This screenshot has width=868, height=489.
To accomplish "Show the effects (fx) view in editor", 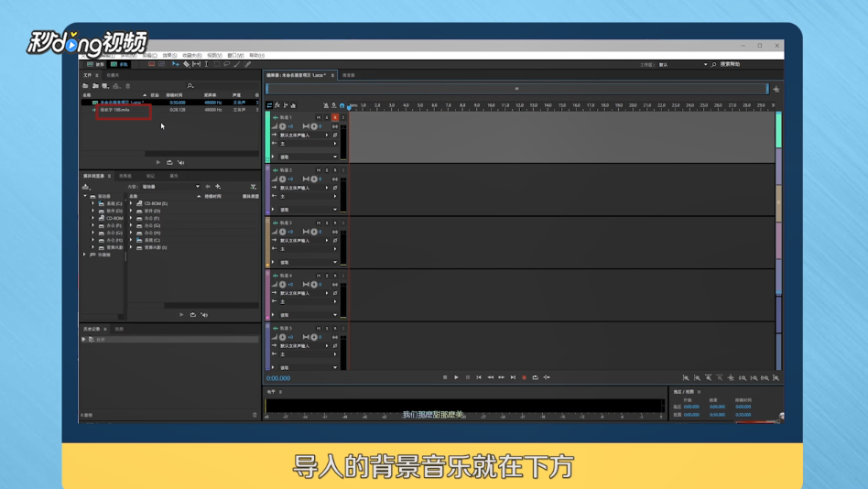I will pos(277,105).
